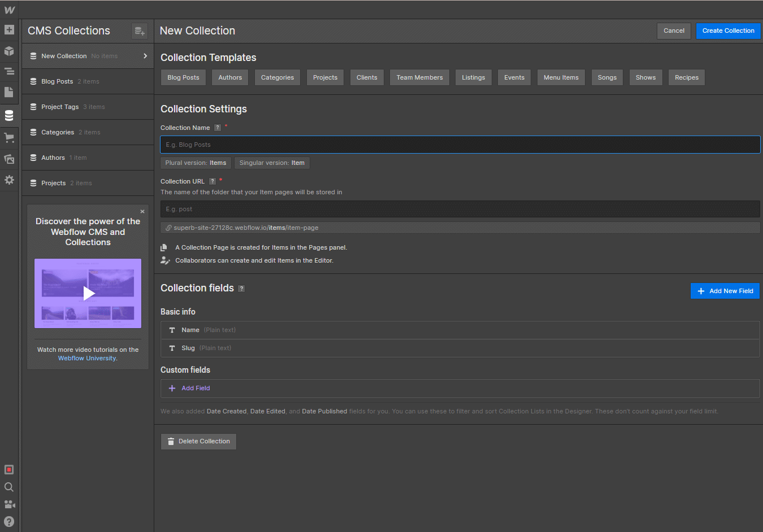Click the Plural version: Items label
763x532 pixels.
(x=196, y=163)
